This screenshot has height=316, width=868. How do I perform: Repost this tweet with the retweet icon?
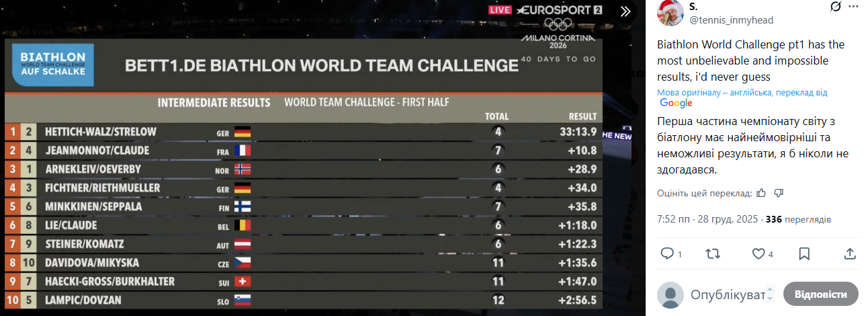(x=713, y=253)
